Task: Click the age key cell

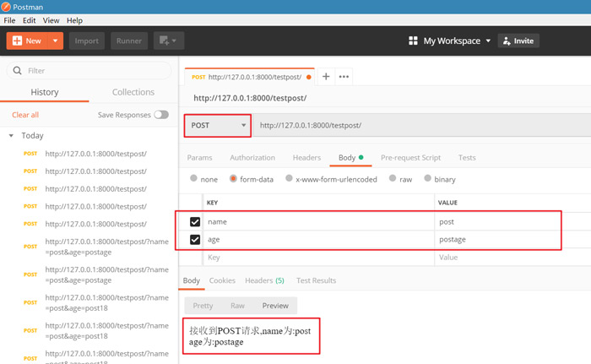Action: pos(318,240)
